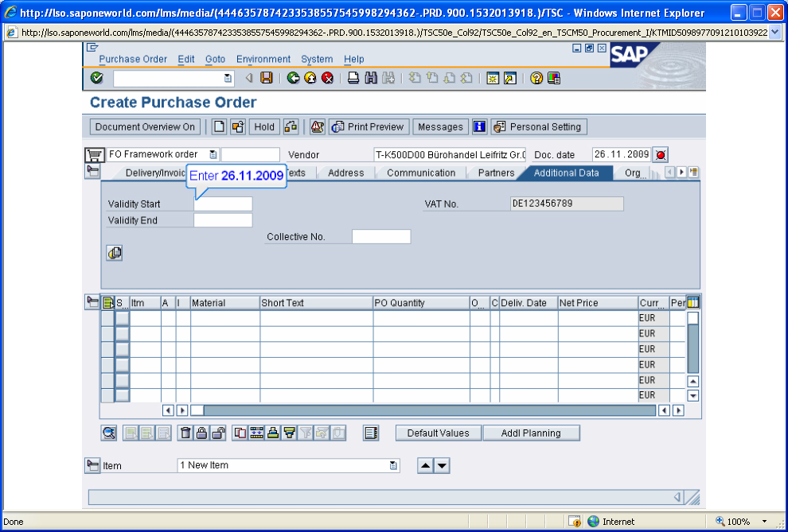Click the Addl Planning button
This screenshot has height=532, width=788.
(x=531, y=433)
